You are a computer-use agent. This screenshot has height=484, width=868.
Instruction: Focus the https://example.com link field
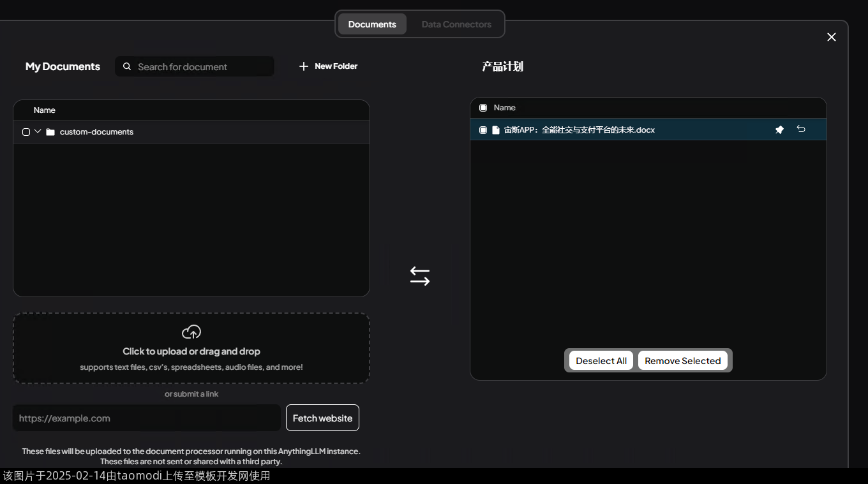pyautogui.click(x=147, y=418)
